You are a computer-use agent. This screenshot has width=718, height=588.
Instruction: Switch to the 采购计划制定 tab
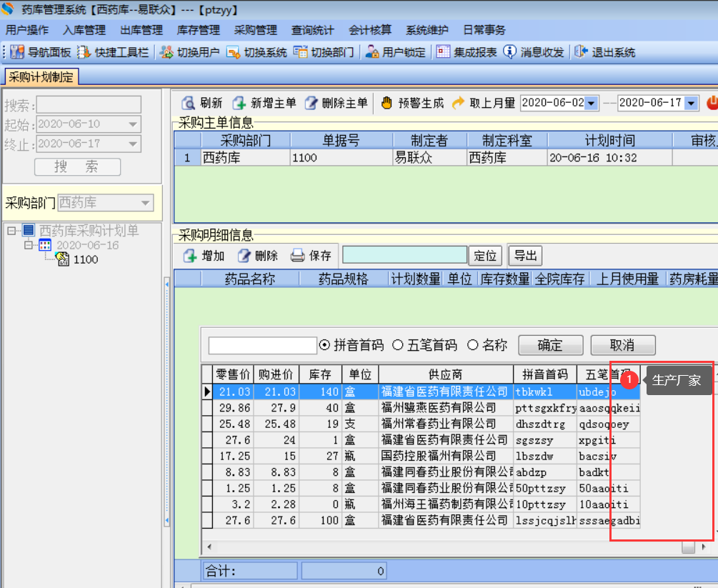(x=41, y=77)
